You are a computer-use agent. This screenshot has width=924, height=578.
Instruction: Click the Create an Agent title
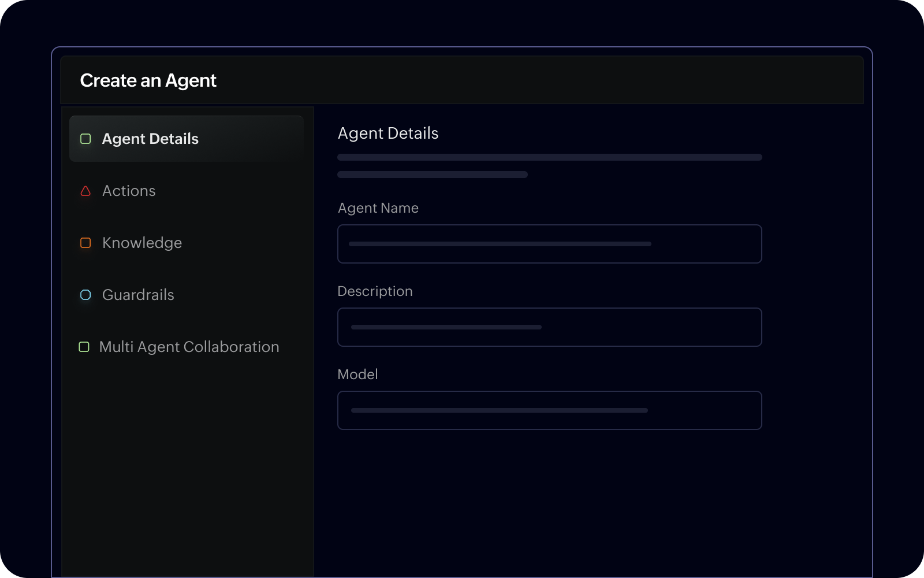coord(148,80)
